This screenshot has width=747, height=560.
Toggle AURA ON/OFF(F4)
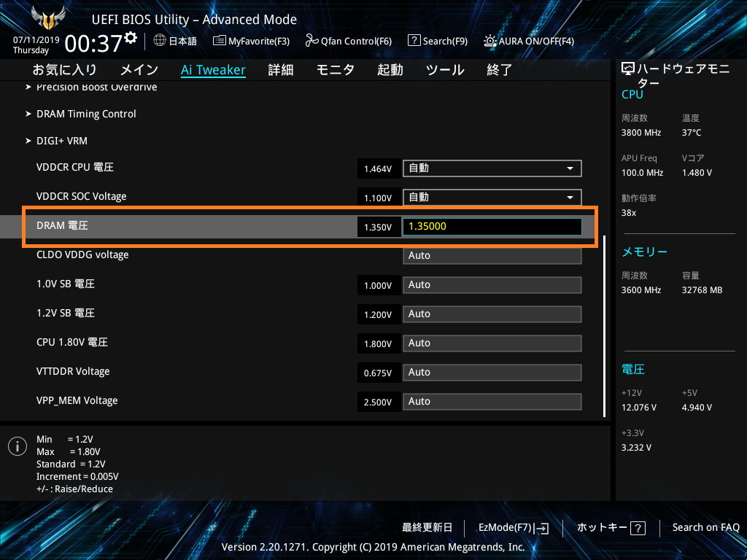click(529, 41)
